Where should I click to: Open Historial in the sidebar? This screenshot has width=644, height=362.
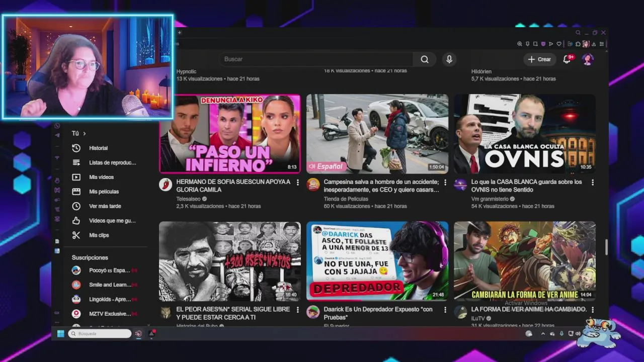(98, 148)
